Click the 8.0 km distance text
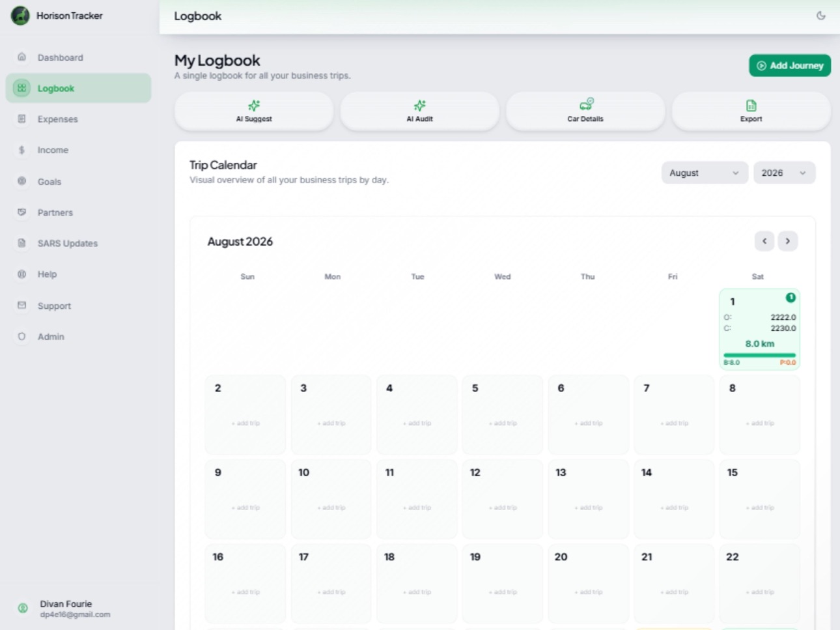 [760, 343]
